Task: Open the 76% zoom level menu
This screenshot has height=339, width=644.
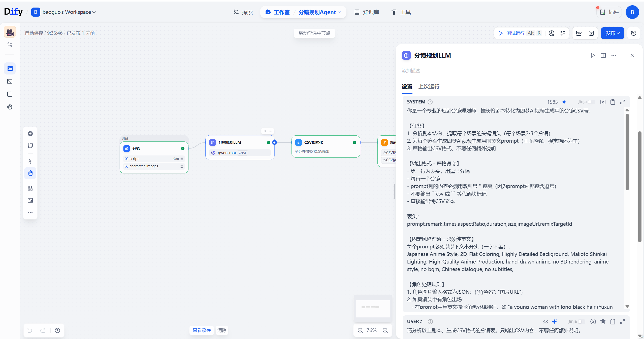Action: click(371, 330)
